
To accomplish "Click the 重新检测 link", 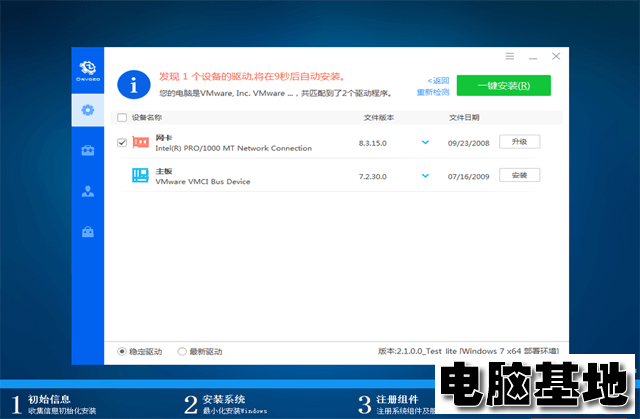I will [x=433, y=92].
